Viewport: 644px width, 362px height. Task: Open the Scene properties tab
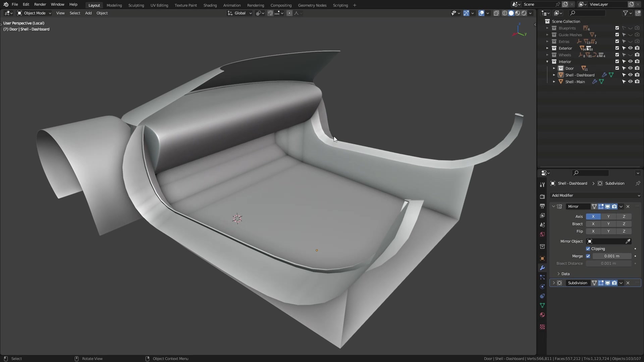pos(542,225)
